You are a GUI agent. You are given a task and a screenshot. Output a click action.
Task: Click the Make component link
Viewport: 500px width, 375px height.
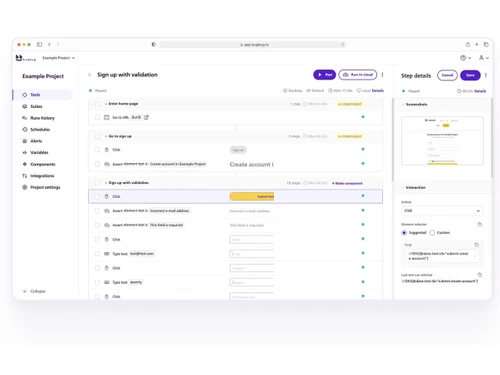[347, 183]
